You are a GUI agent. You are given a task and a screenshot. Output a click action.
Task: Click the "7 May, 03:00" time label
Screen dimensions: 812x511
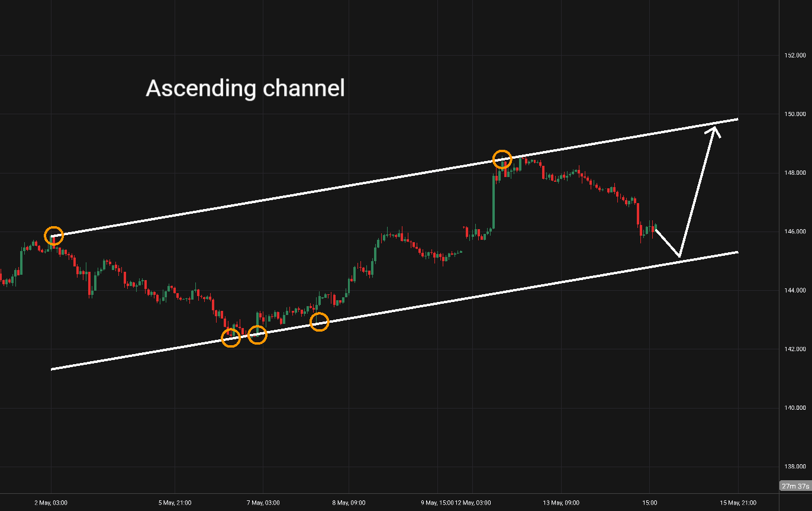[264, 503]
